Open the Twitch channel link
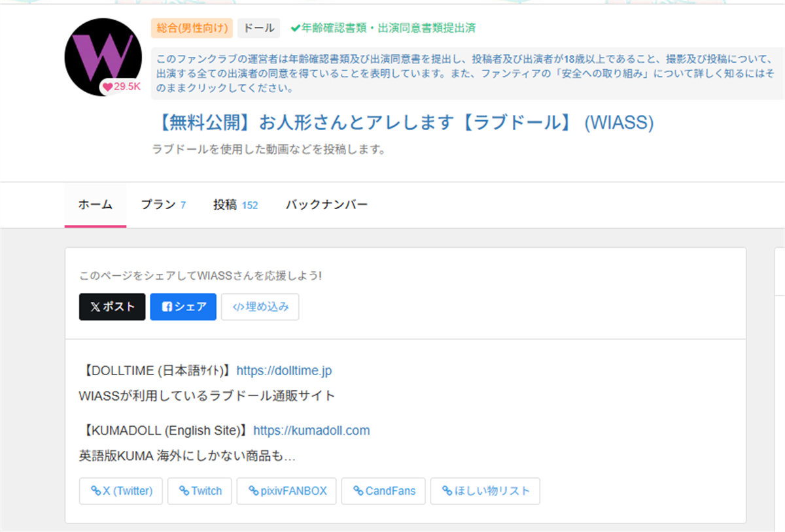 pos(200,491)
